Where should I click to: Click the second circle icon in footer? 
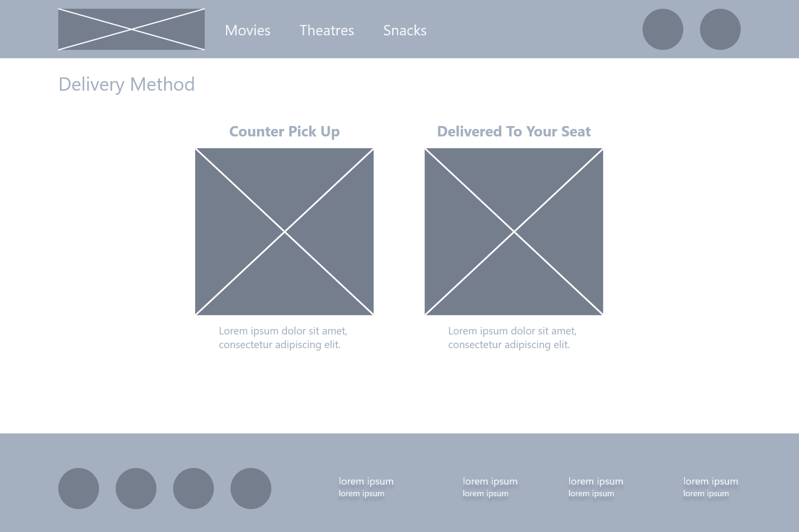click(x=136, y=488)
